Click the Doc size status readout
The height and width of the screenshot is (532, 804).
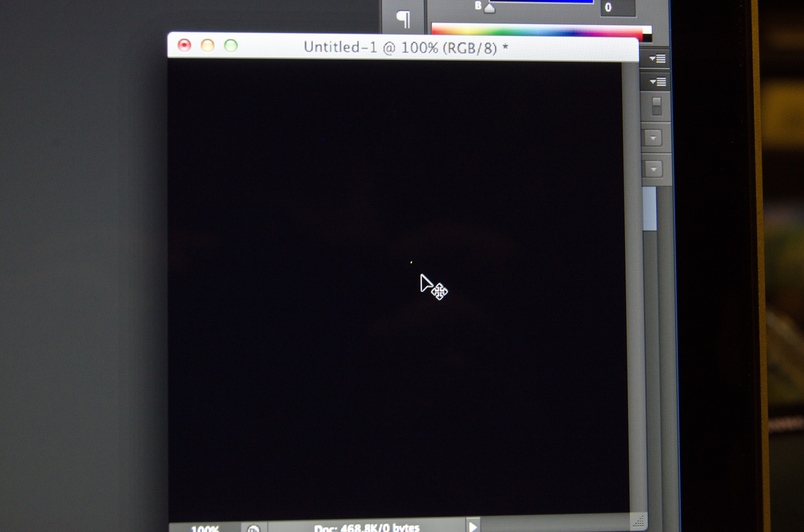tap(366, 527)
